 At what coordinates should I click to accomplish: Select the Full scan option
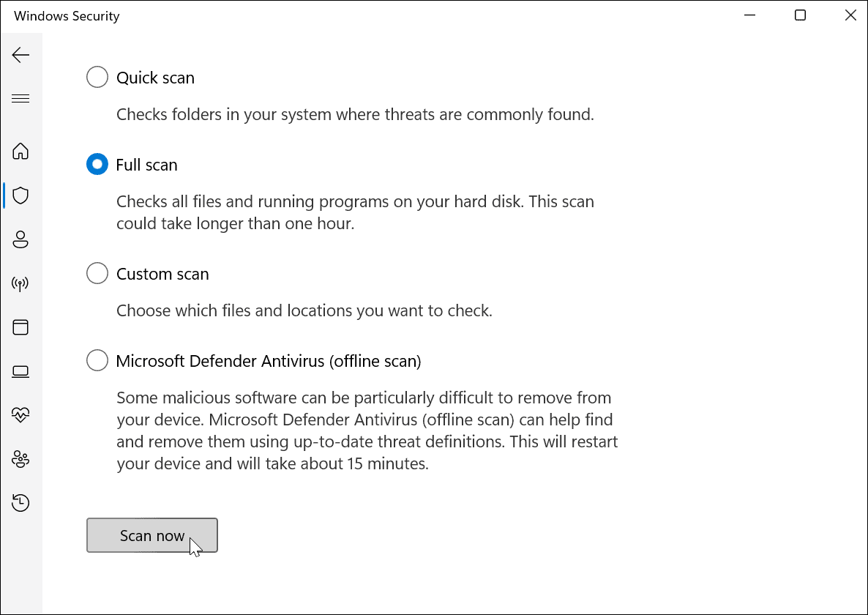point(97,164)
